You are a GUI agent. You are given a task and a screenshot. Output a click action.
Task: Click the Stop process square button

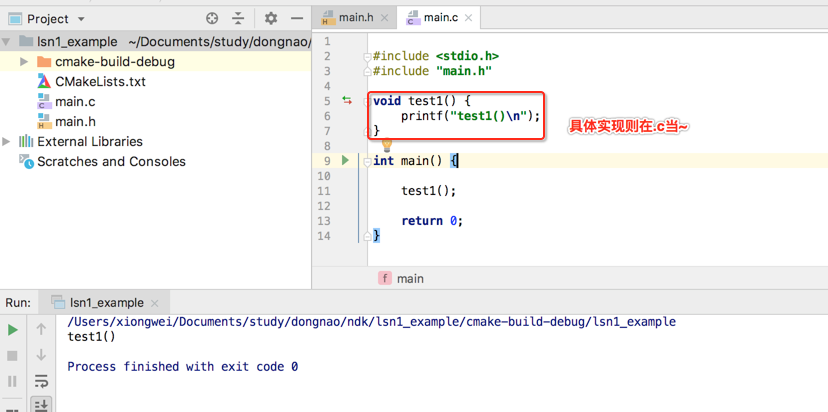[13, 356]
